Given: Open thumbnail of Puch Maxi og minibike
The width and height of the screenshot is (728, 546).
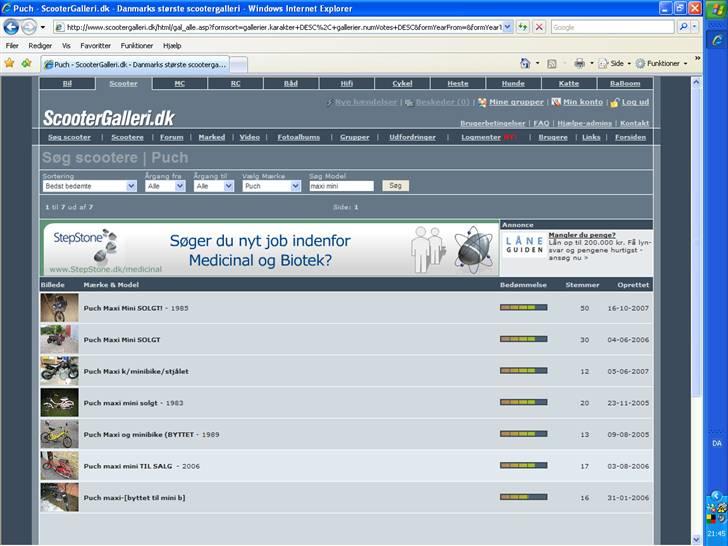Looking at the screenshot, I should [59, 434].
